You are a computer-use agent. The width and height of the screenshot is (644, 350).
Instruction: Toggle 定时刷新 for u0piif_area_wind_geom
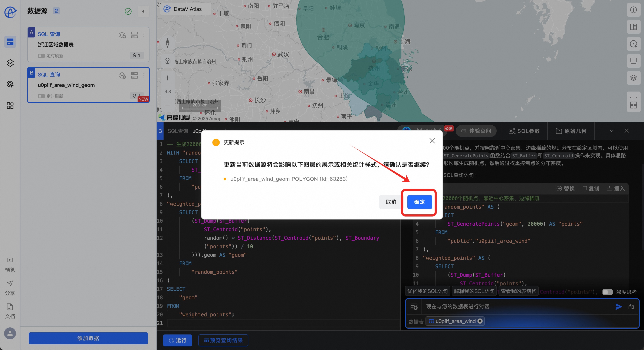pyautogui.click(x=41, y=96)
